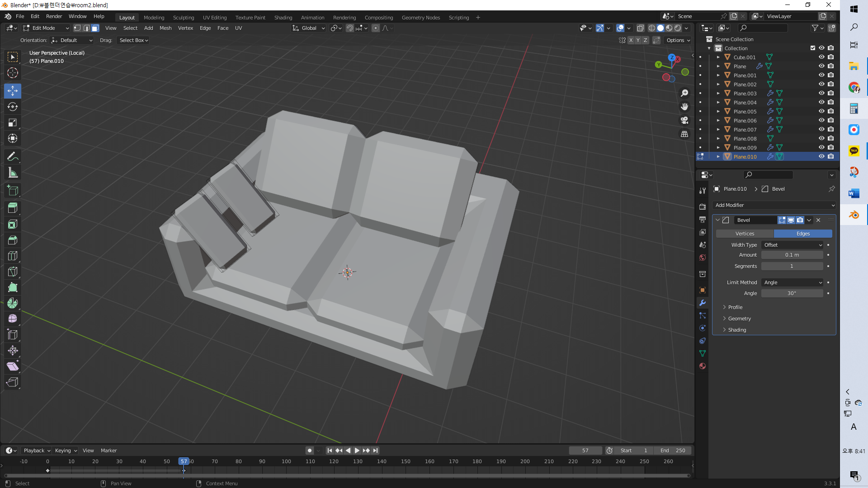Expand the Profile panel

[x=735, y=307]
